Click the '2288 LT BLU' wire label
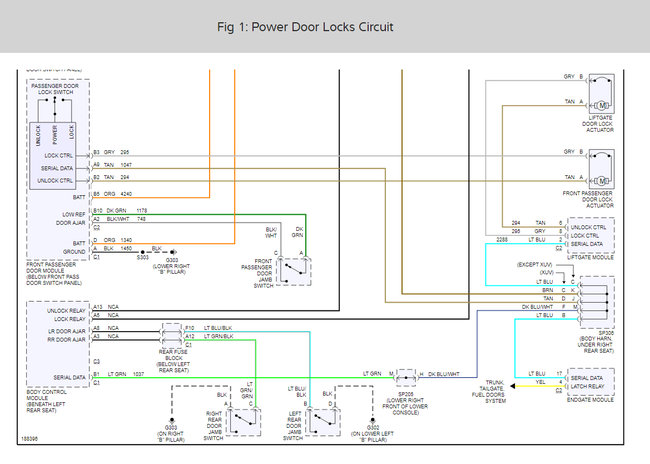The height and width of the screenshot is (464, 650). (x=521, y=240)
